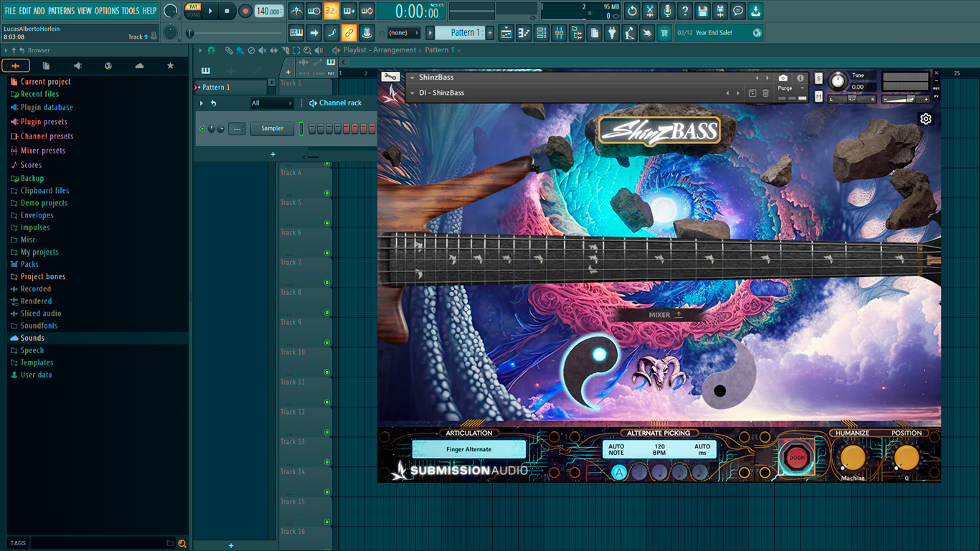
Task: Click the wait-for-input-to-start-playing icon
Action: pyautogui.click(x=314, y=11)
